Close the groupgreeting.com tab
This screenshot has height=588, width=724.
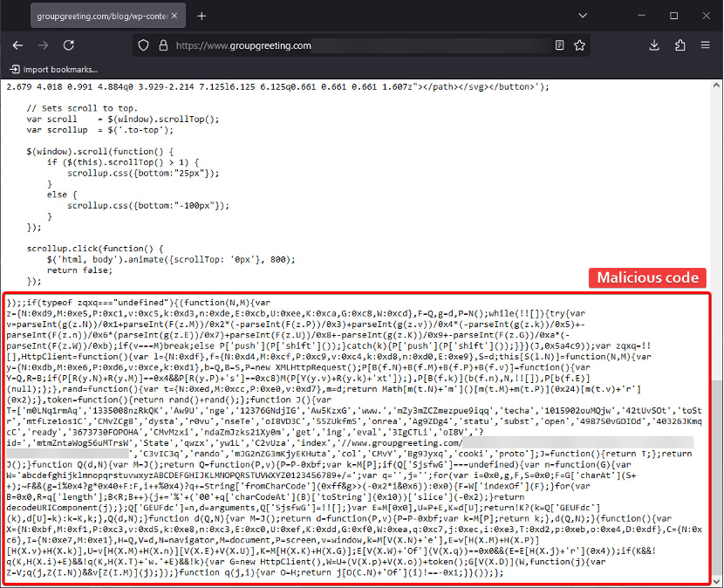pos(174,16)
